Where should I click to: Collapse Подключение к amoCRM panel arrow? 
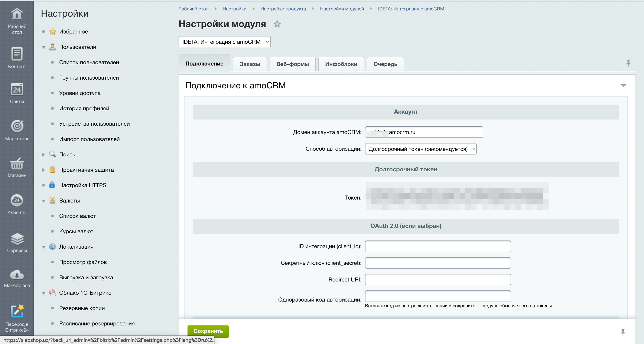point(623,85)
